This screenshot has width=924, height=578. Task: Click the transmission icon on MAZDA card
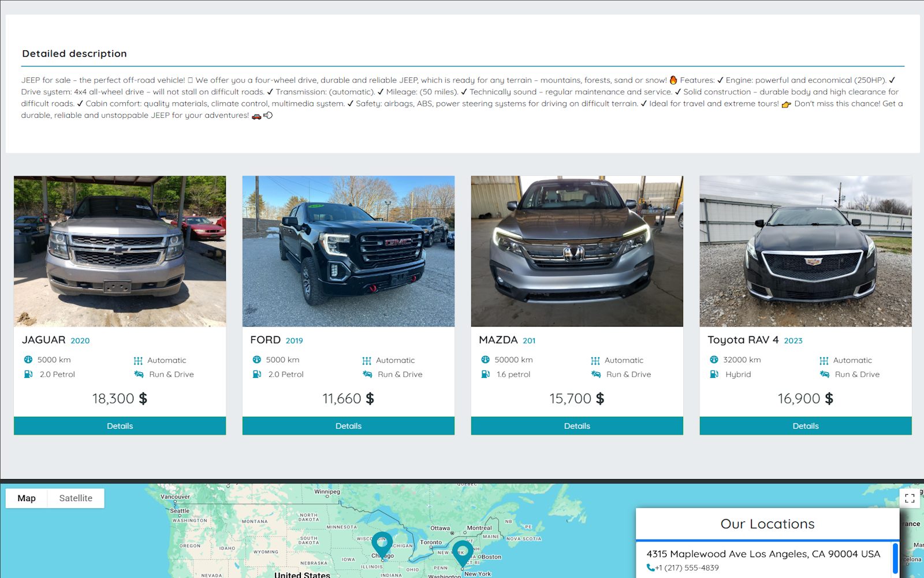595,361
